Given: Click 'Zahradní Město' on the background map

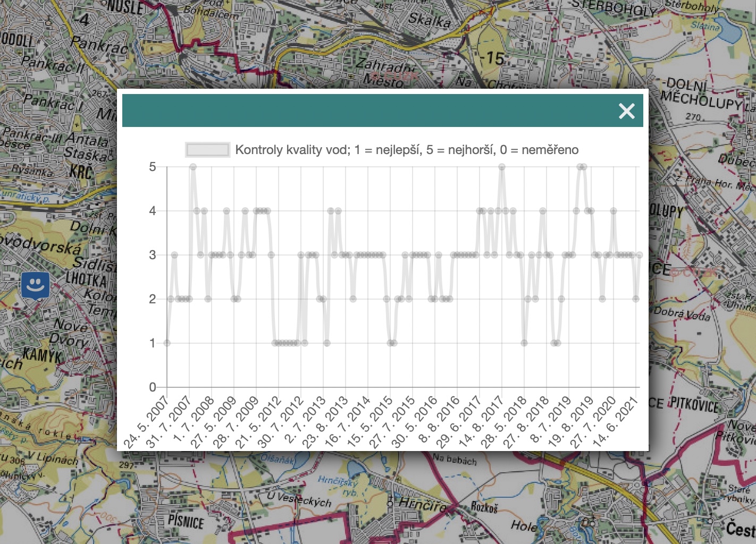Looking at the screenshot, I should tap(385, 73).
